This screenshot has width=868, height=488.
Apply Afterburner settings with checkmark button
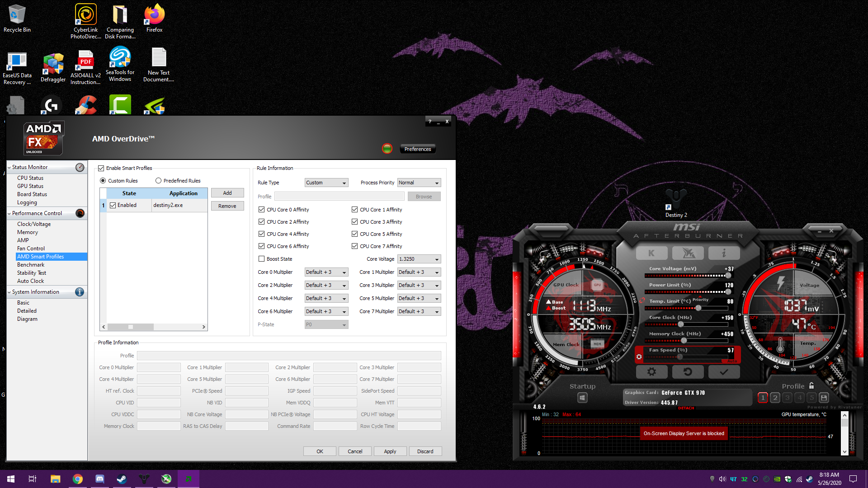pos(724,372)
